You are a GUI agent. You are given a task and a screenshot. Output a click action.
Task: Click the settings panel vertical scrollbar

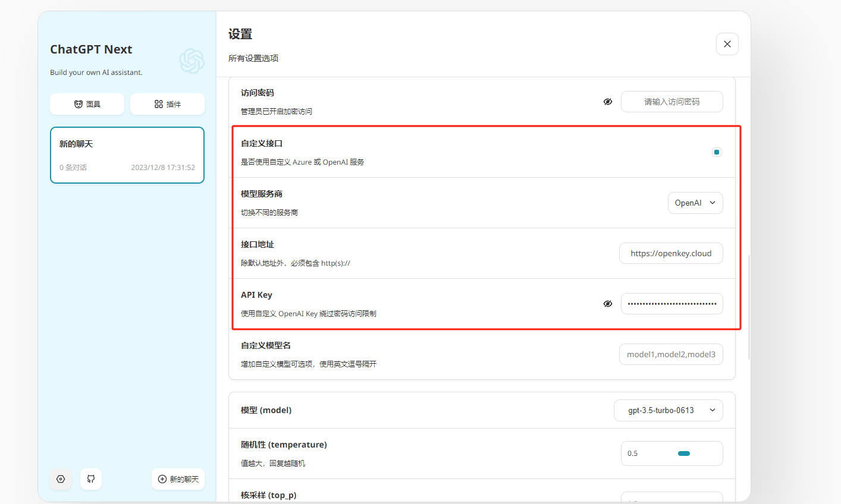(x=749, y=307)
